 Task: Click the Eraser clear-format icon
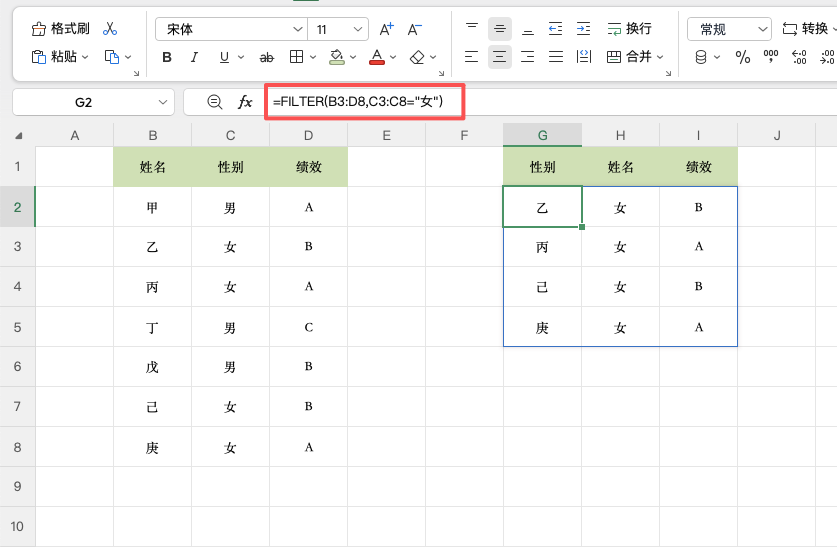coord(417,57)
